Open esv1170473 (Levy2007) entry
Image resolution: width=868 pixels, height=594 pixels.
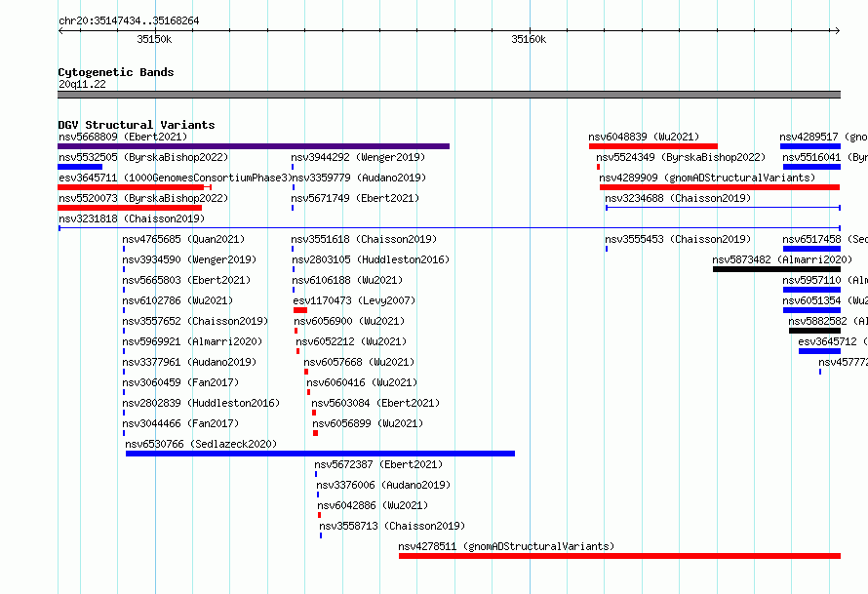[354, 300]
